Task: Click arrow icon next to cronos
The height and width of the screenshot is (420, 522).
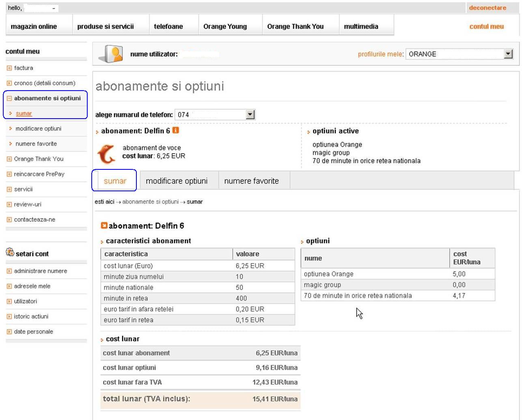Action: click(9, 83)
